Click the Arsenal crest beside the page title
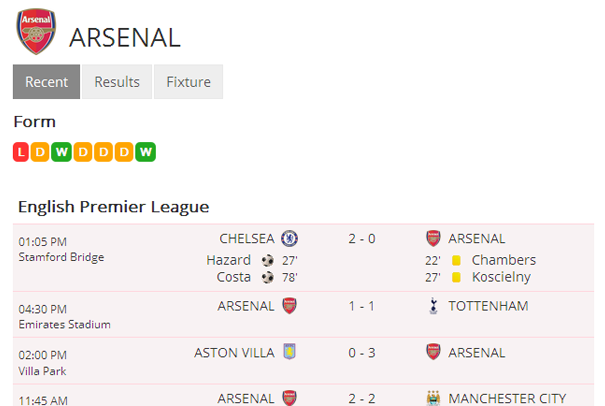This screenshot has width=605, height=406. pyautogui.click(x=37, y=32)
